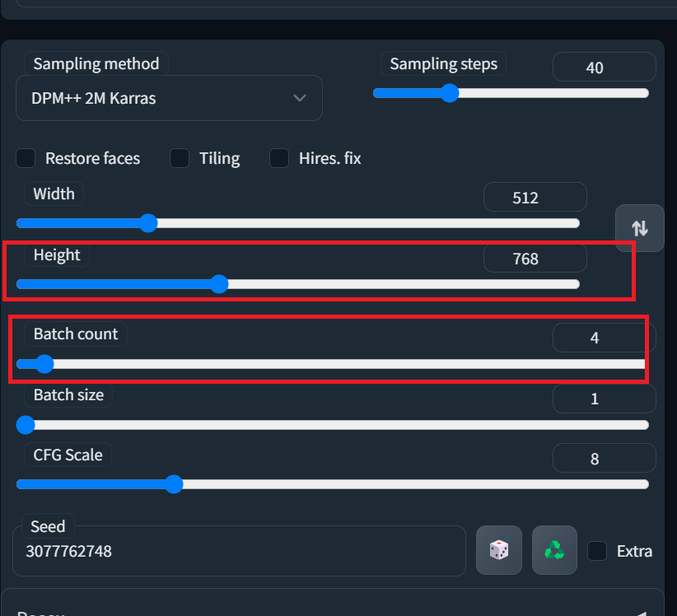Click the Batch count slider handle
Screen dimensions: 677x616
click(x=44, y=364)
